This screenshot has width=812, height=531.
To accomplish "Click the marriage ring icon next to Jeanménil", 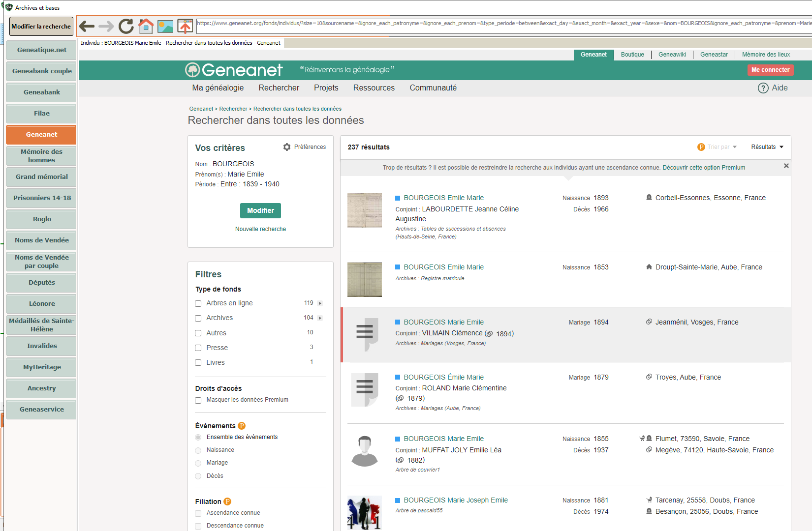I will (x=649, y=322).
